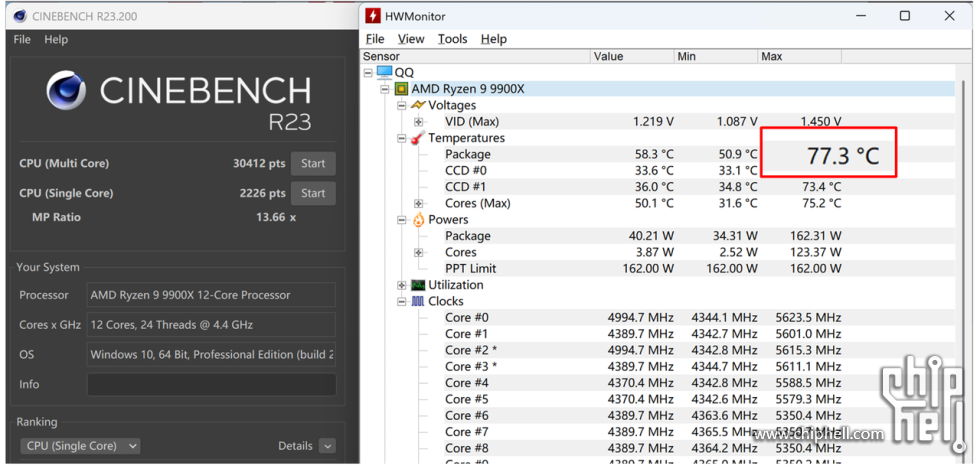Open the Details dropdown arrow in Ranking
Screen dimensions: 980x469
click(x=327, y=446)
